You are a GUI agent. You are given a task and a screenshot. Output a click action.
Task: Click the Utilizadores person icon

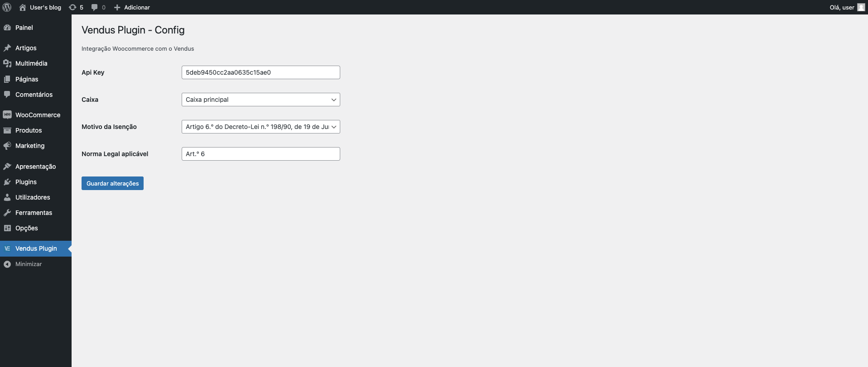(7, 197)
